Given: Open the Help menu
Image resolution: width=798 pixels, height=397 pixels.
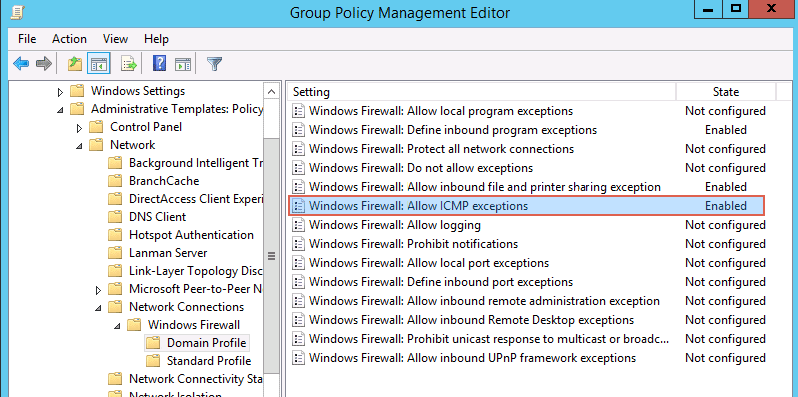Looking at the screenshot, I should point(156,39).
